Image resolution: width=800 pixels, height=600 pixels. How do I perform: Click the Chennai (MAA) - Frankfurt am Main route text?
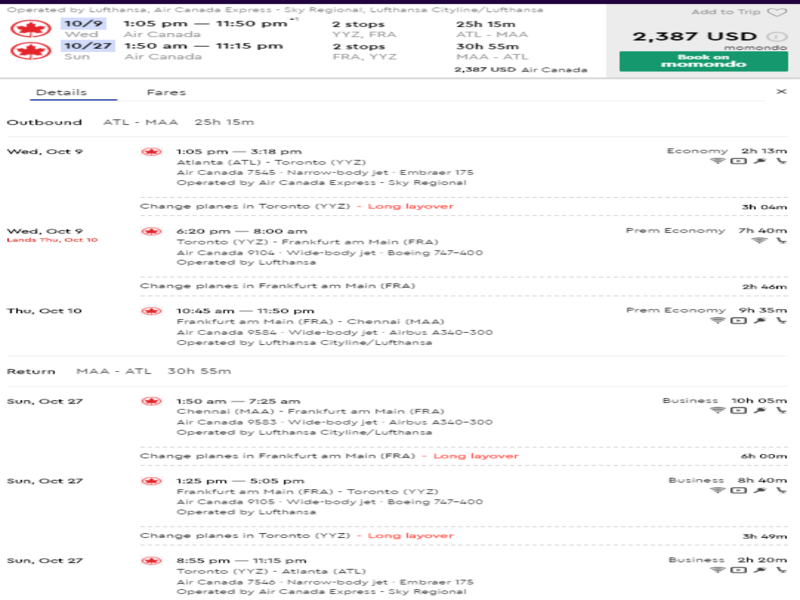(311, 411)
